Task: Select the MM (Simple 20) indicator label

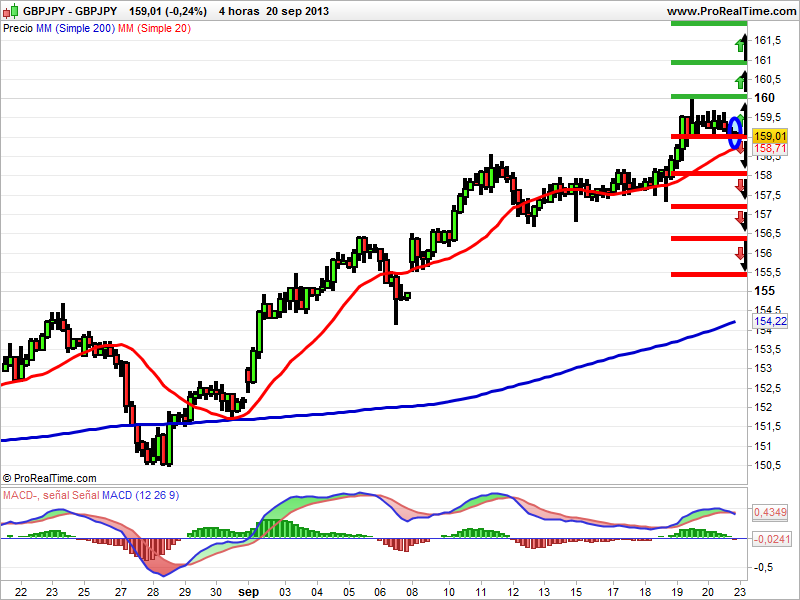Action: (x=155, y=29)
